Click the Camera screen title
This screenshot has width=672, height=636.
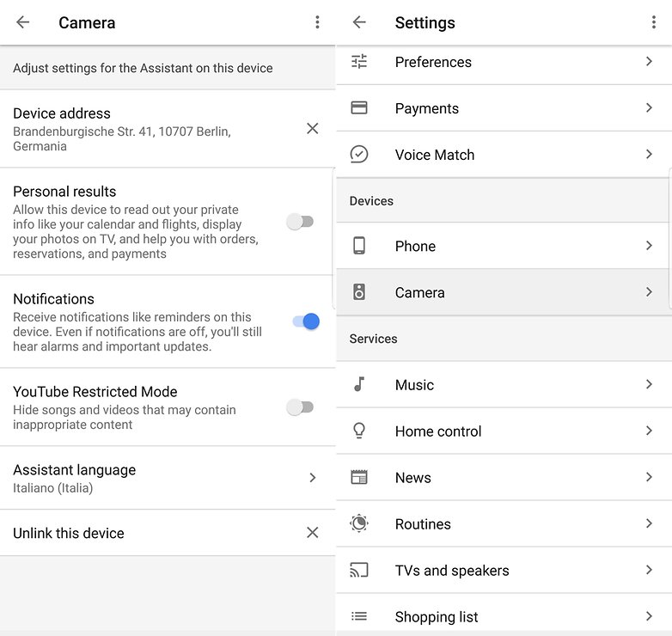tap(87, 22)
